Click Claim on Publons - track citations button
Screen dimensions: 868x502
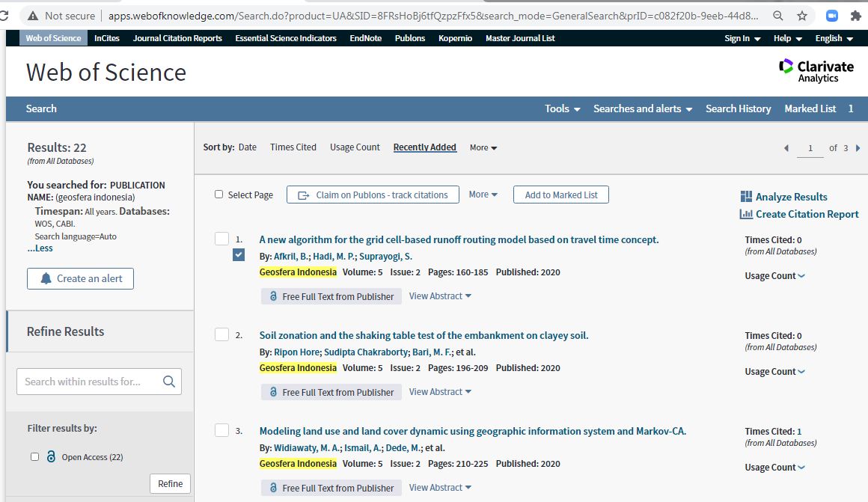click(x=373, y=195)
